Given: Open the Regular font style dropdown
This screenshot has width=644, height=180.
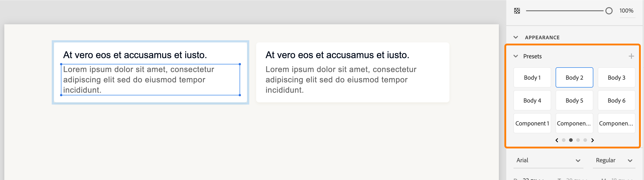Looking at the screenshot, I should click(614, 160).
